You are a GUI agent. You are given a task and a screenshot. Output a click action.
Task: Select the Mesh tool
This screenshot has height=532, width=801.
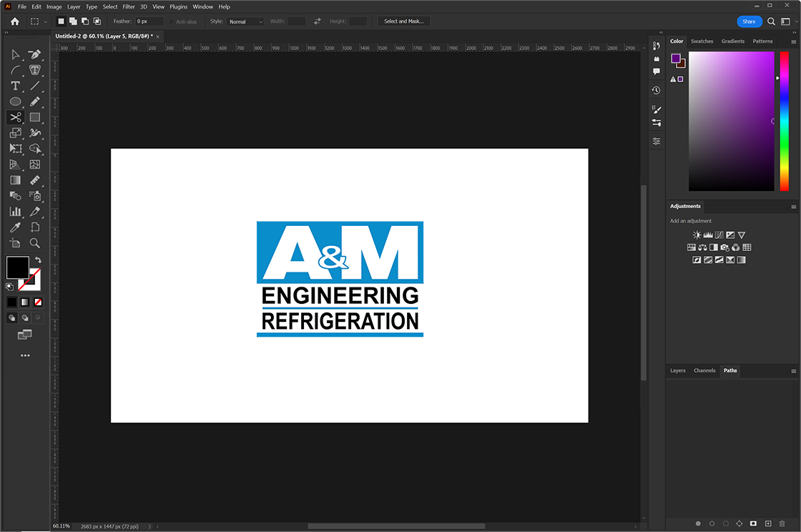(x=35, y=164)
